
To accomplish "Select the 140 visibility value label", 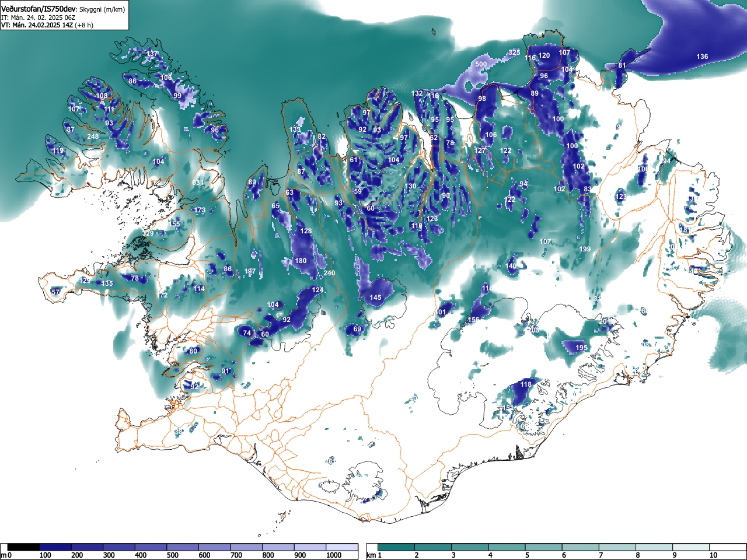I will [x=511, y=266].
